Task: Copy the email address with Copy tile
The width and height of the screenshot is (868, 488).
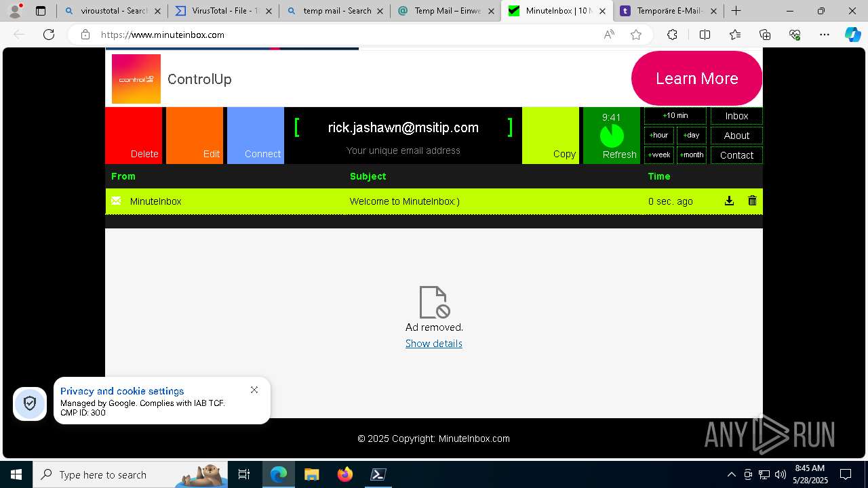Action: click(x=551, y=135)
